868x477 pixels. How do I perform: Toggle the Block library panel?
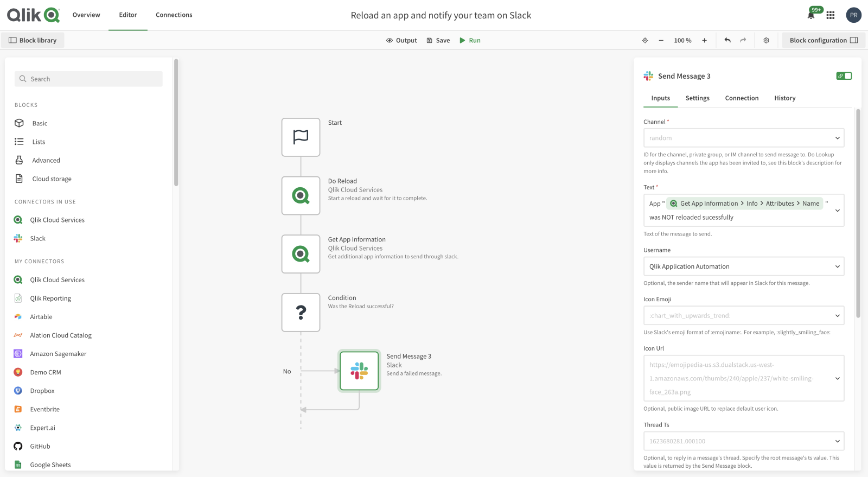click(33, 40)
